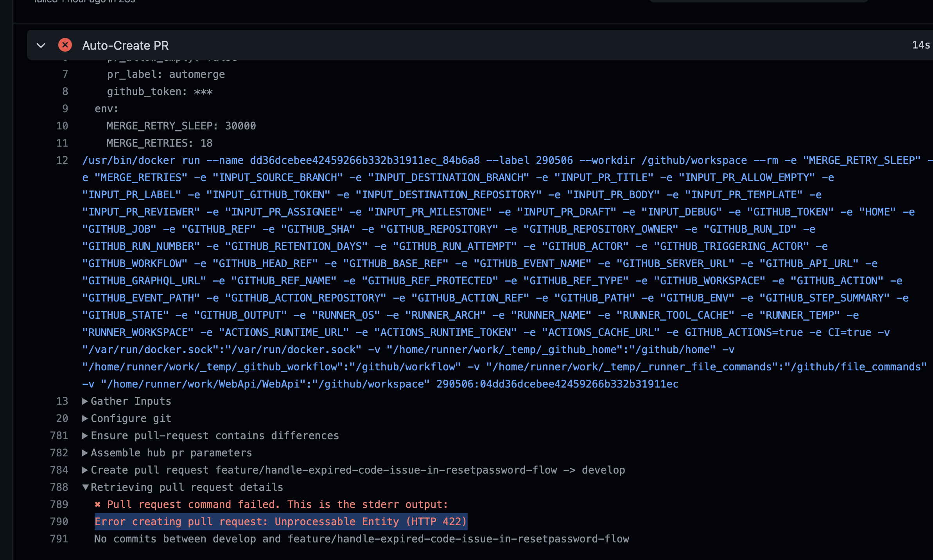
Task: Select log line number 7
Action: [65, 74]
